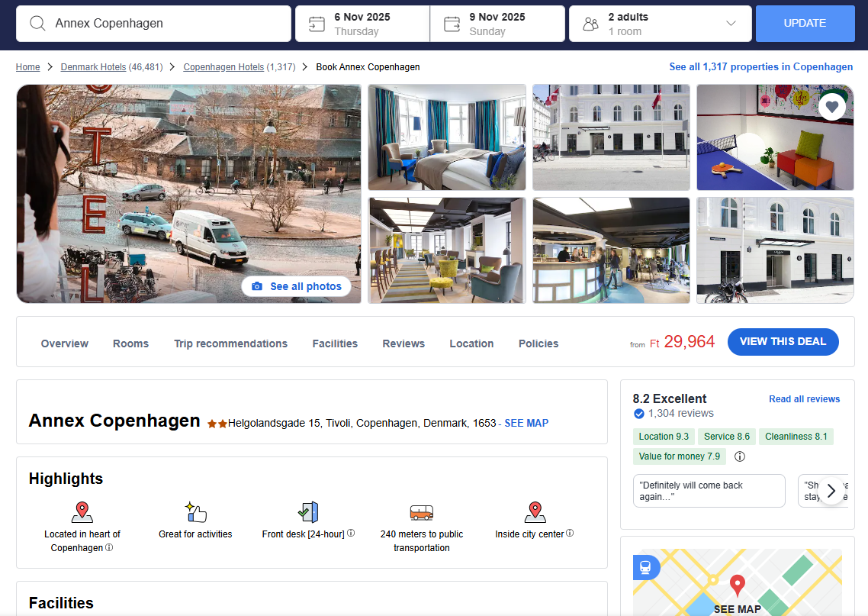This screenshot has width=868, height=616.
Task: Click the Front desk door icon
Action: (x=308, y=512)
